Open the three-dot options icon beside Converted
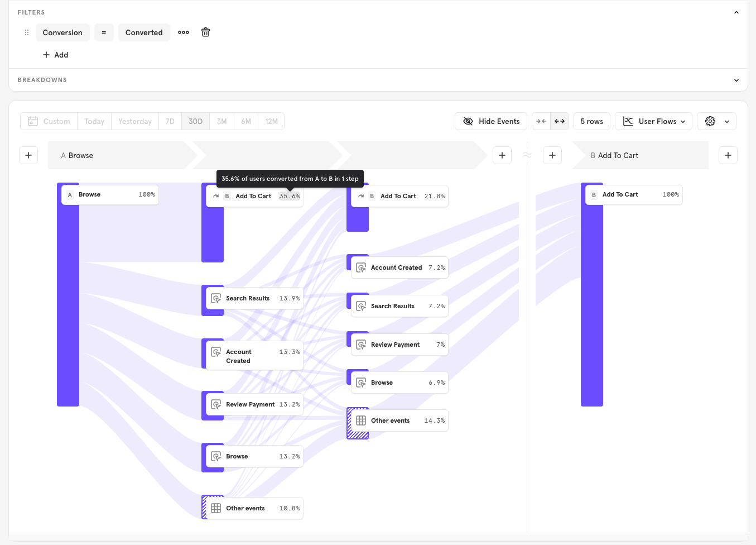756x545 pixels. [x=184, y=32]
